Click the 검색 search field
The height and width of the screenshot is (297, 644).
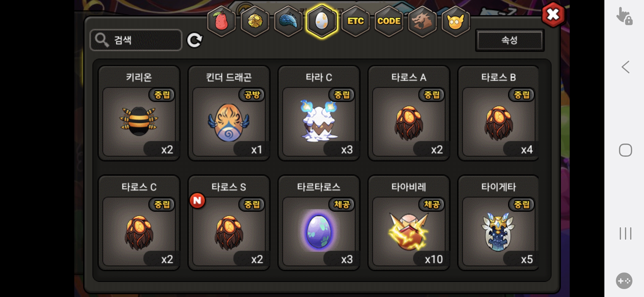click(136, 40)
